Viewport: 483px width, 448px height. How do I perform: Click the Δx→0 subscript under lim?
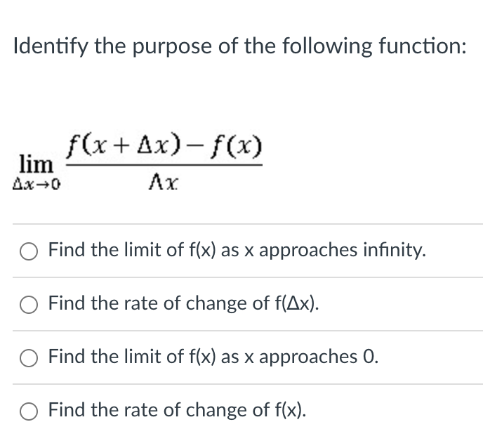pos(37,185)
